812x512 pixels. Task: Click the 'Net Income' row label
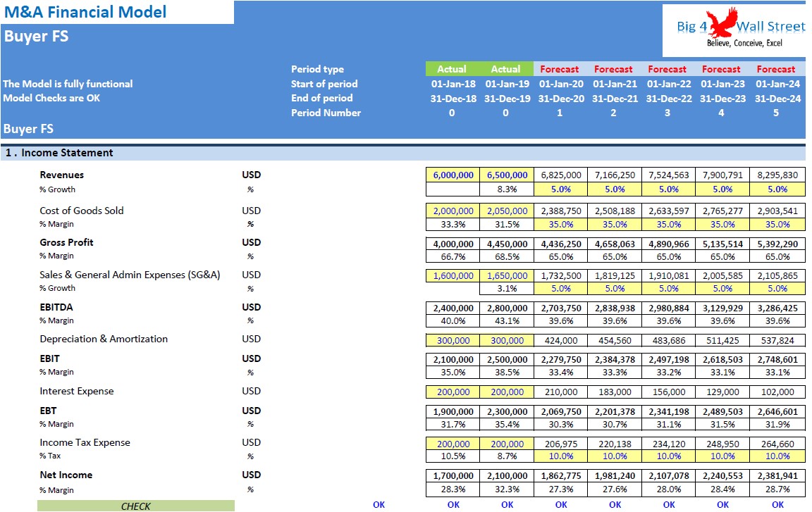[x=66, y=475]
